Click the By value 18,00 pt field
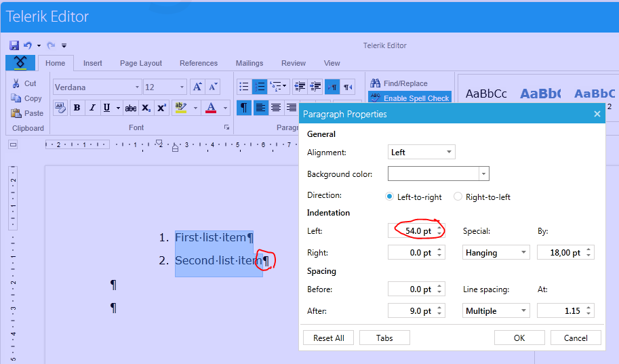Viewport: 619px width, 364px height. coord(565,253)
